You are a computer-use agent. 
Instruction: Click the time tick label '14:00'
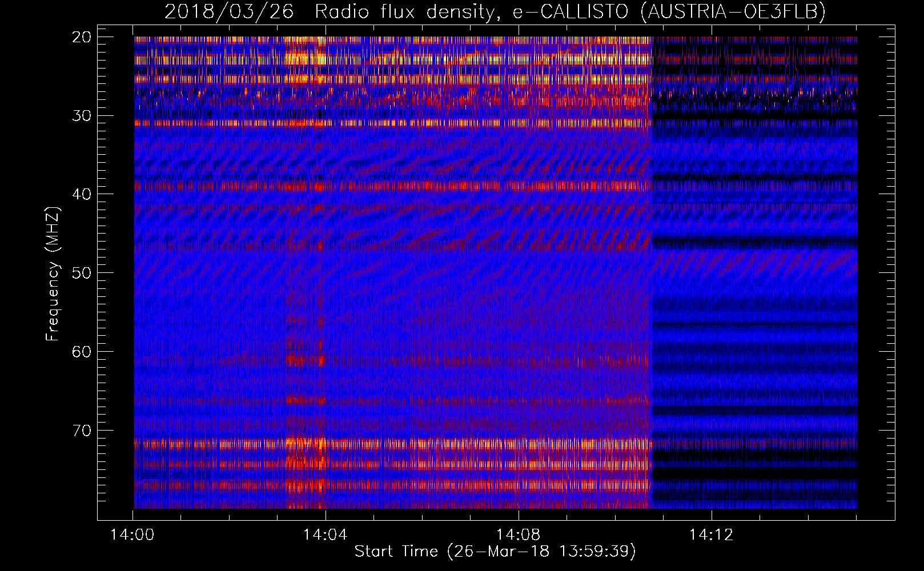[x=132, y=535]
